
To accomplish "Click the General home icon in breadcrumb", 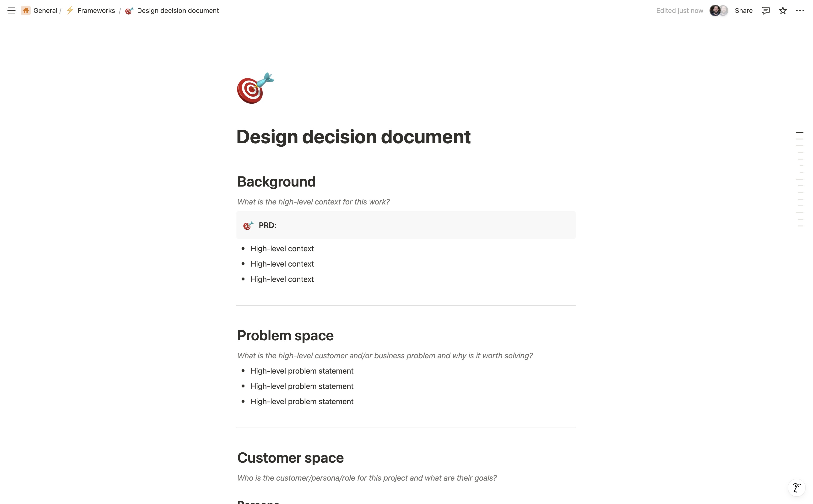I will point(26,11).
